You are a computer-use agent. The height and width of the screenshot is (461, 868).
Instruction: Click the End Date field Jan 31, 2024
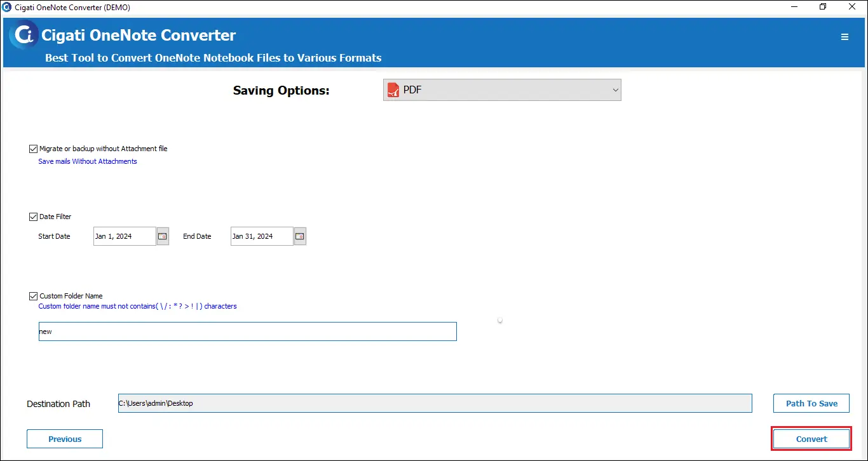coord(262,236)
